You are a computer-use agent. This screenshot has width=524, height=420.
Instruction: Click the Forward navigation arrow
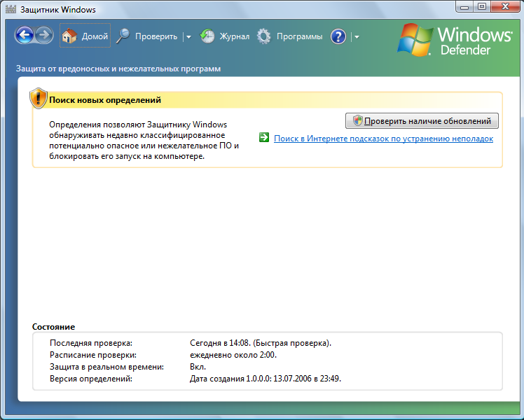44,35
